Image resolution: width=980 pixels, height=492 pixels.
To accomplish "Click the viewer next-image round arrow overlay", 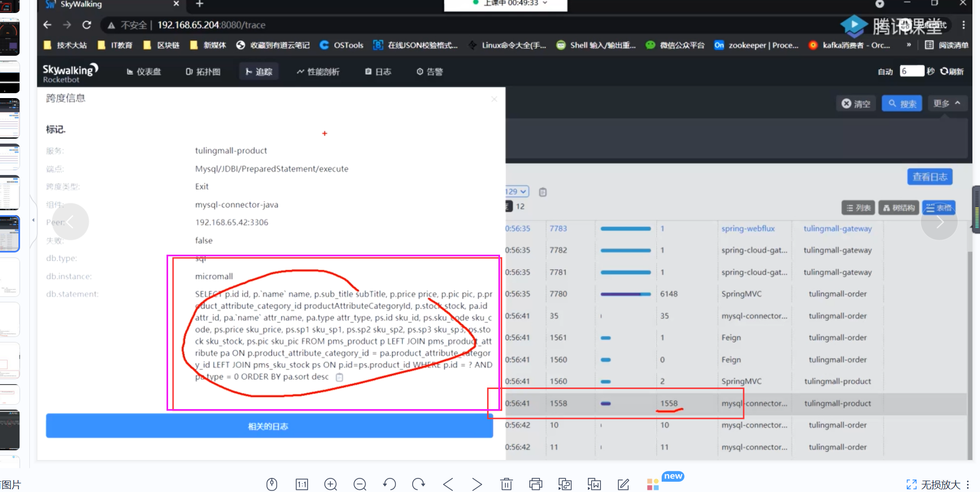I will [x=939, y=222].
